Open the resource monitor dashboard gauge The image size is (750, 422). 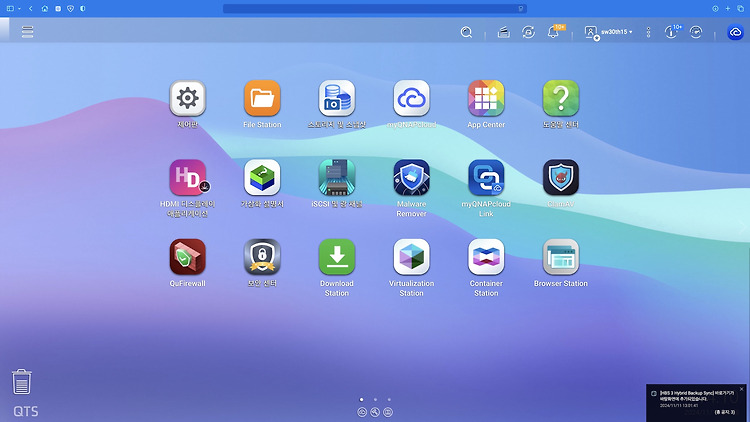pos(696,32)
